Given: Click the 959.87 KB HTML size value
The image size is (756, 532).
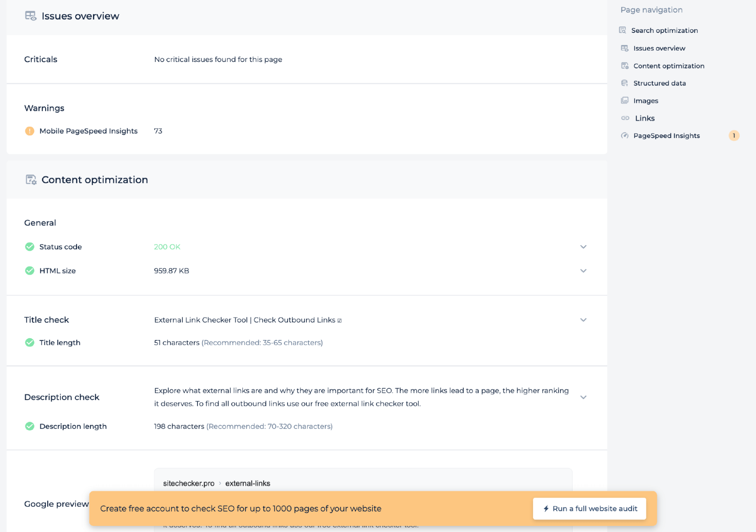Looking at the screenshot, I should tap(171, 271).
